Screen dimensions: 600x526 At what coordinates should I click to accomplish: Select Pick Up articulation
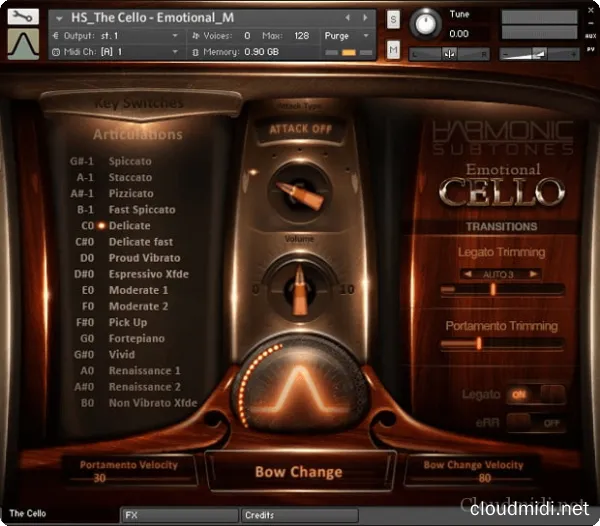click(128, 322)
